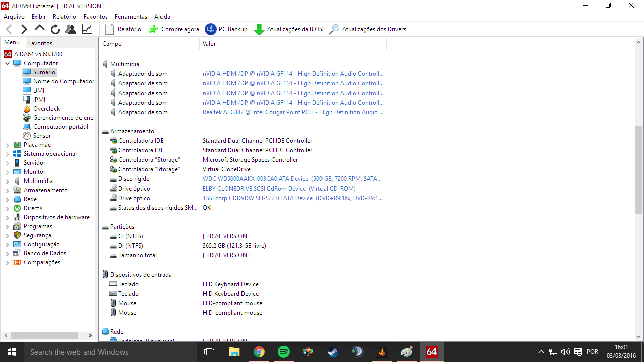Open the Windows Start button

tap(12, 352)
